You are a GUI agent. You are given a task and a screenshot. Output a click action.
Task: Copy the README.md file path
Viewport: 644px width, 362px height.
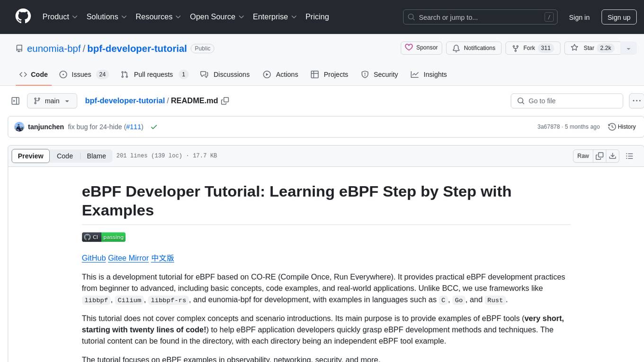225,101
